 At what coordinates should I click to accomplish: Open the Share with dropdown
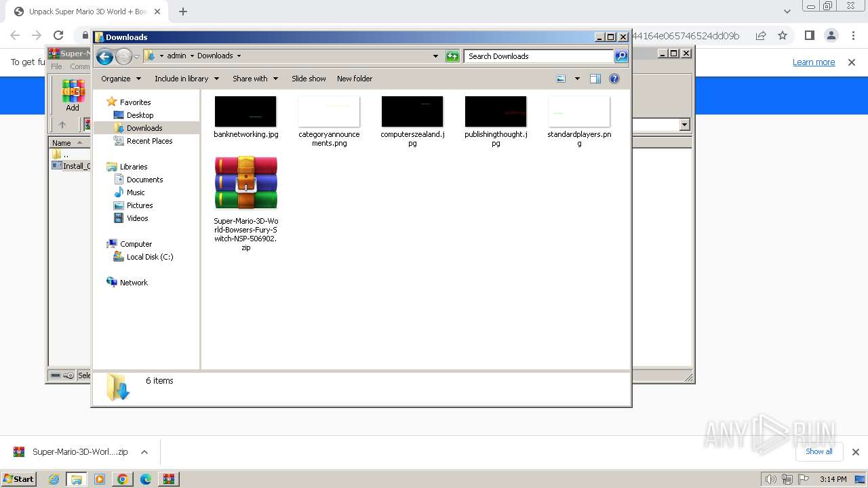255,79
